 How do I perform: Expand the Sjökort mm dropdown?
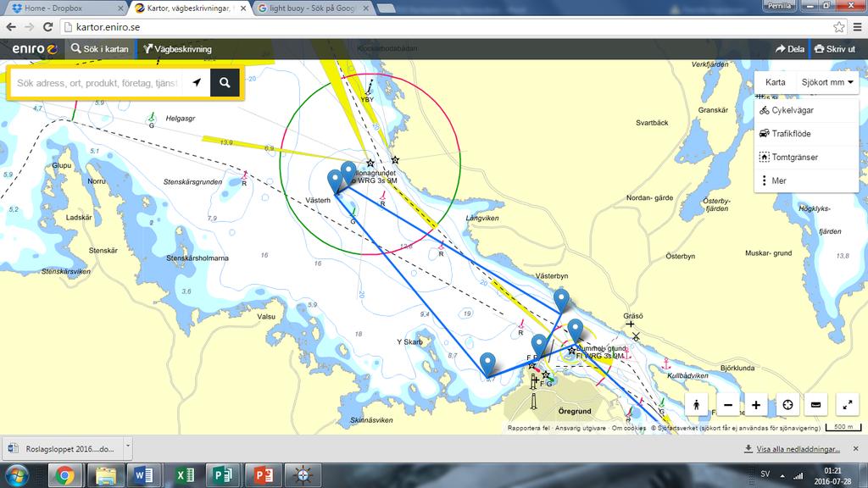827,82
